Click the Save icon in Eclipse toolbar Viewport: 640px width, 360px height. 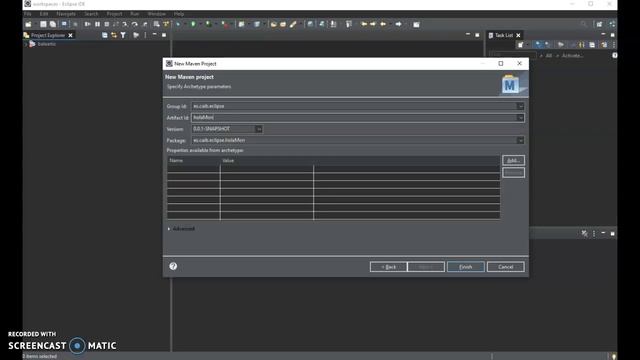click(43, 24)
